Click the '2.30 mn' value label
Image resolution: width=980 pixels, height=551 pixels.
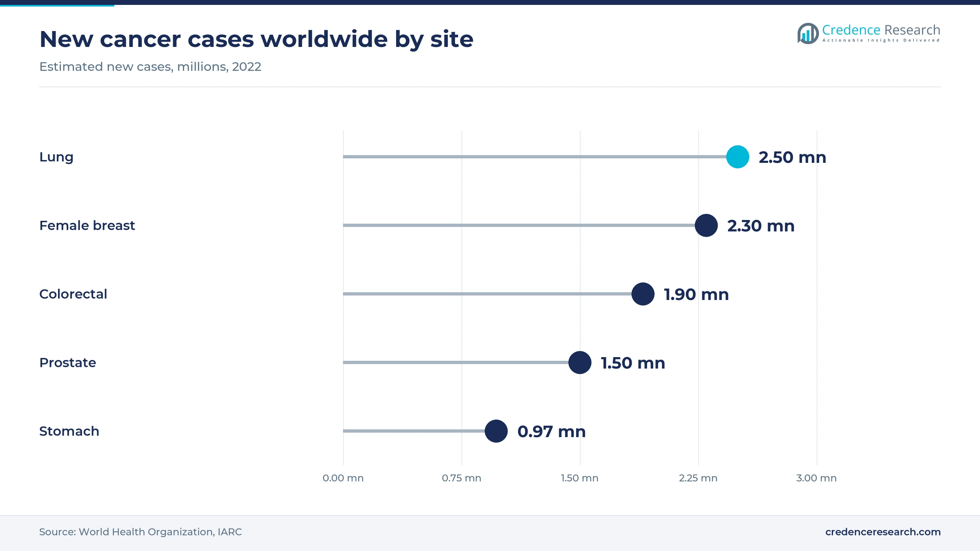tap(761, 226)
